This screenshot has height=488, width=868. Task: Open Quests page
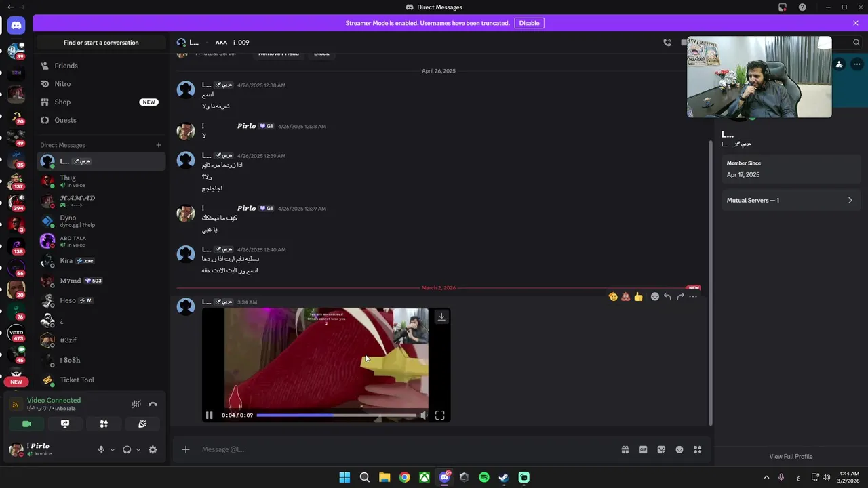pyautogui.click(x=101, y=120)
